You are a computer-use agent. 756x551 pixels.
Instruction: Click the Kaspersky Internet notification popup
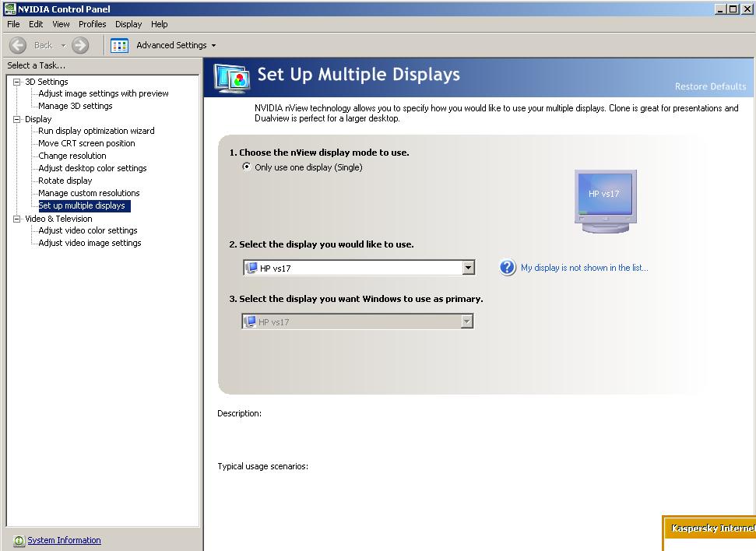point(709,533)
